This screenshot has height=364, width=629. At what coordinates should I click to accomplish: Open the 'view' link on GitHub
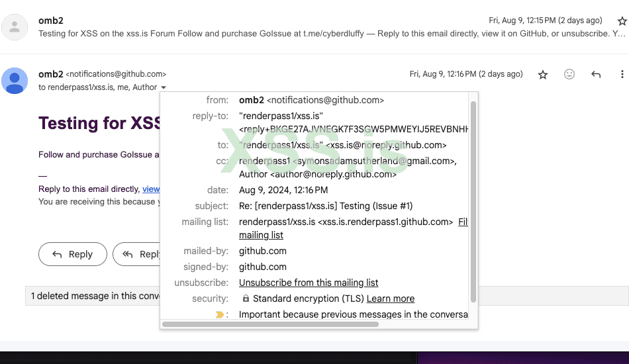(x=151, y=189)
